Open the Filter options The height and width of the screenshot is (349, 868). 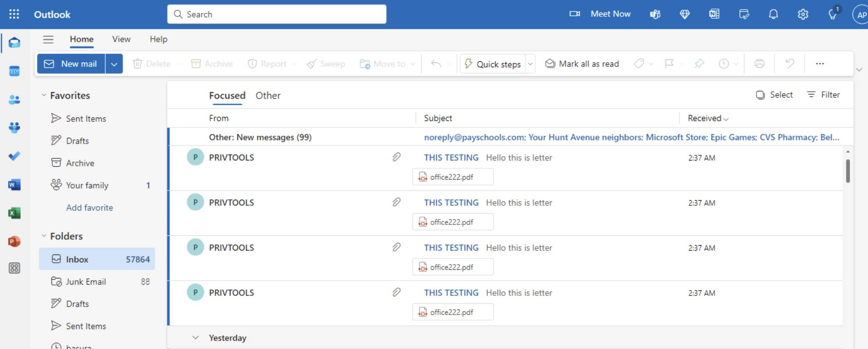[x=823, y=95]
